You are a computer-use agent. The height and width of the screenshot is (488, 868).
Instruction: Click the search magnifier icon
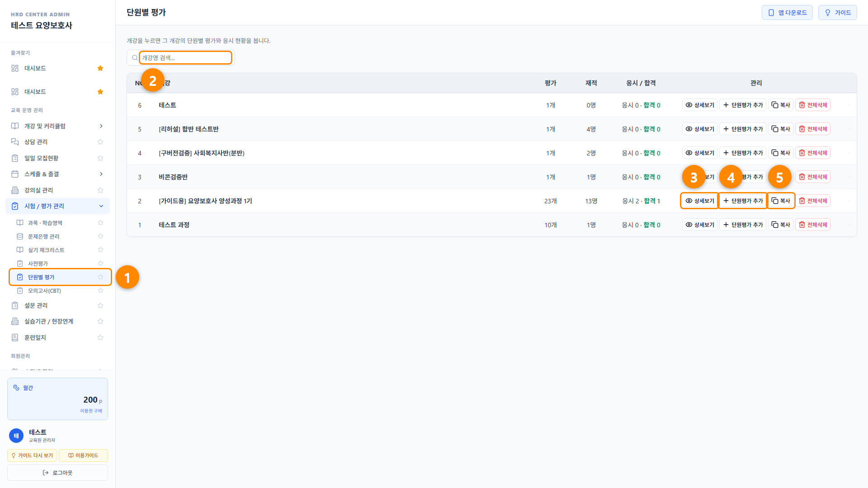coord(135,58)
